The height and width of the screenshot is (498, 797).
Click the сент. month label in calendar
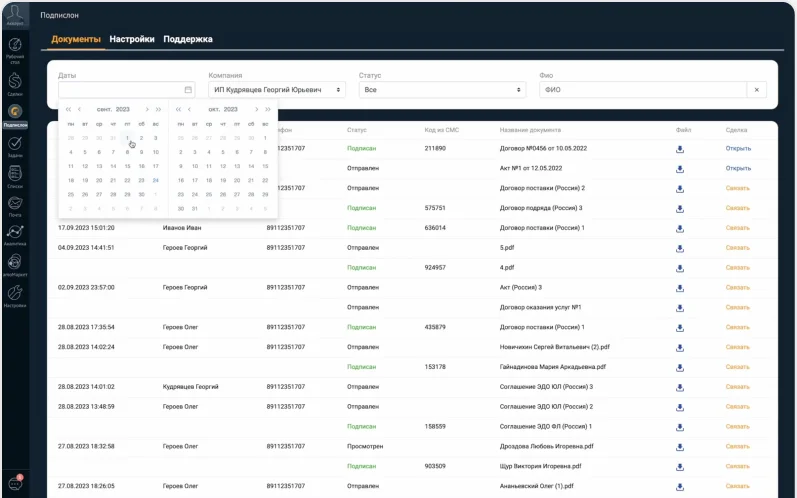104,109
